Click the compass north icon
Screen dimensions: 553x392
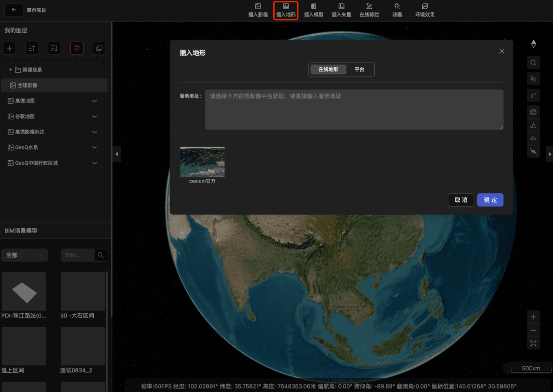(x=533, y=44)
